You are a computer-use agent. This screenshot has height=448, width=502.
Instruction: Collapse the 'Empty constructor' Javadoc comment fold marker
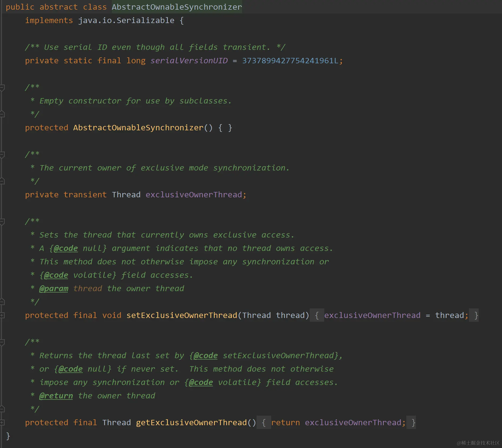click(2, 87)
